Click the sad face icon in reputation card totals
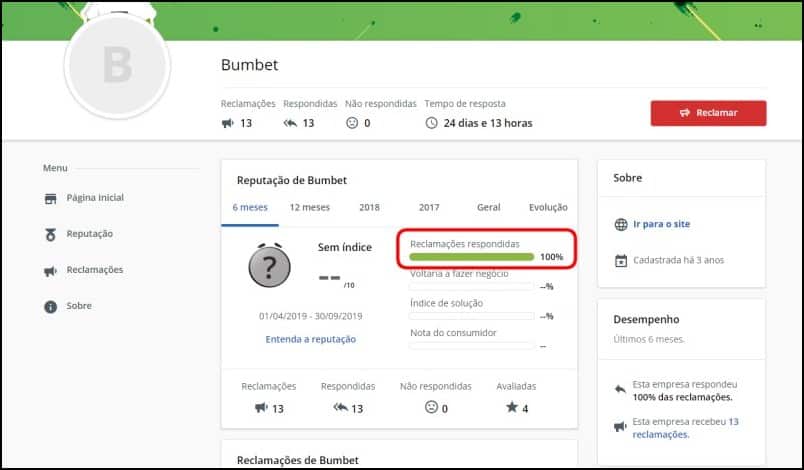The width and height of the screenshot is (804, 470). 431,407
